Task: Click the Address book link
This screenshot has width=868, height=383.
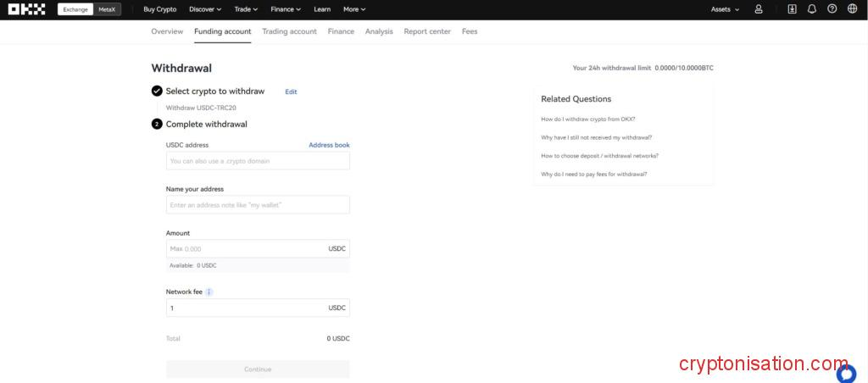Action: click(329, 145)
